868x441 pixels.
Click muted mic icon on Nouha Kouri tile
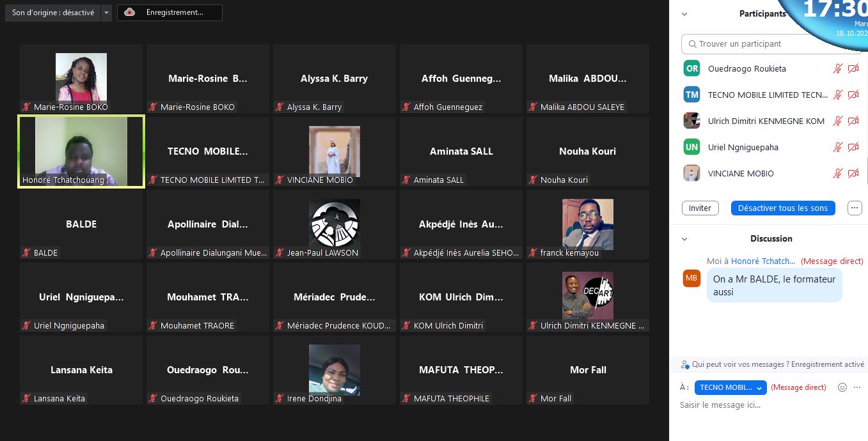click(533, 180)
